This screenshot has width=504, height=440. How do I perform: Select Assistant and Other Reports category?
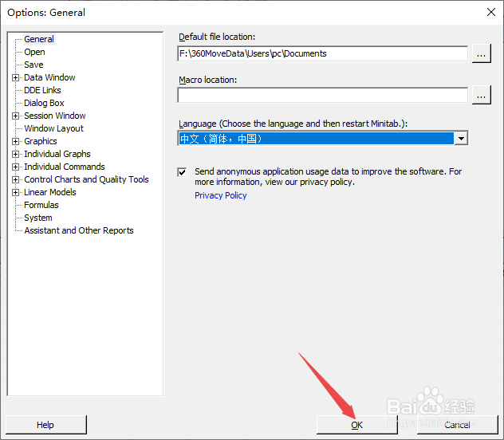(x=79, y=230)
